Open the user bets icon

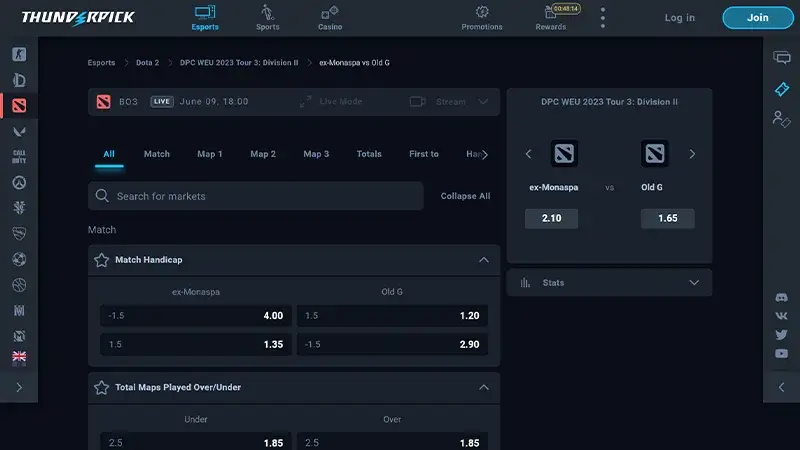(781, 119)
